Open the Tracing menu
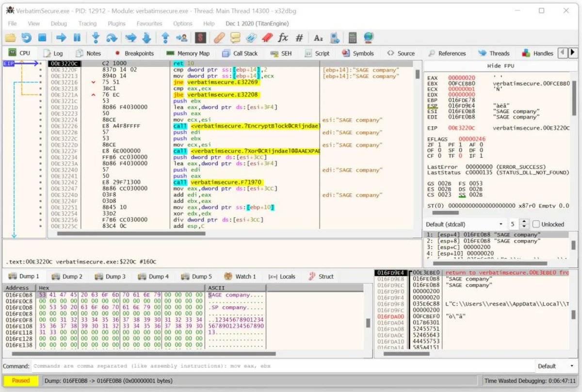 [x=87, y=23]
